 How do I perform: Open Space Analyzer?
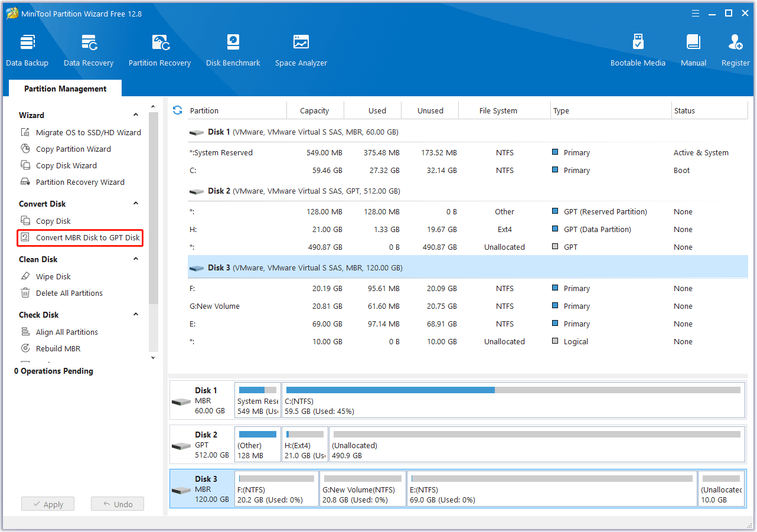tap(301, 51)
